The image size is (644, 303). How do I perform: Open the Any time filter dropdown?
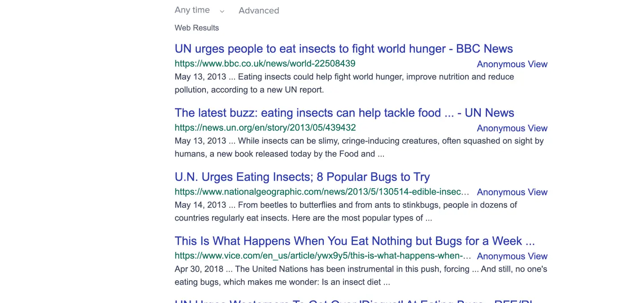click(192, 10)
